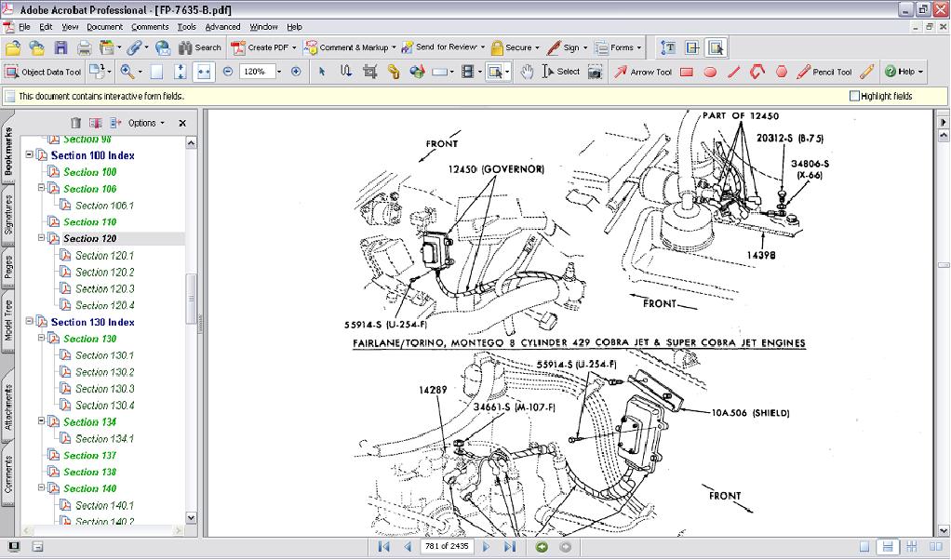Open the File menu
Viewport: 951px width, 560px height.
click(24, 27)
